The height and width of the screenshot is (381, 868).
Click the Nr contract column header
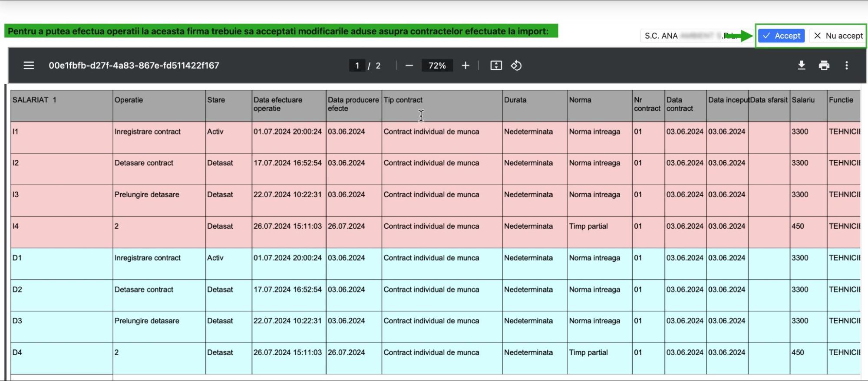click(x=648, y=106)
